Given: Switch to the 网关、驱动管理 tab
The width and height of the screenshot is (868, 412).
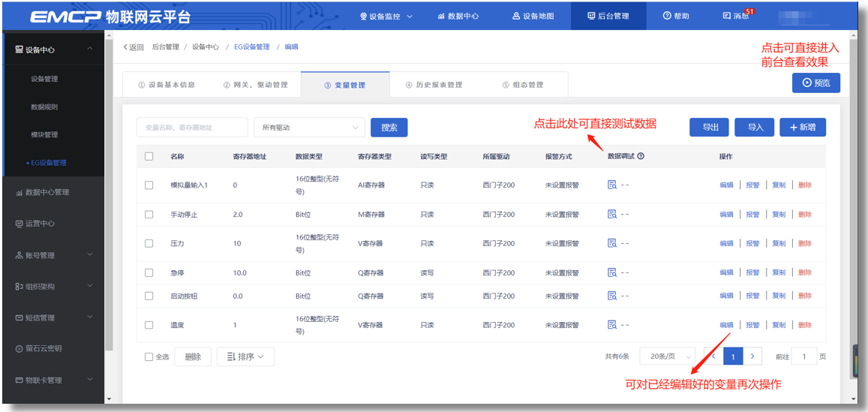Looking at the screenshot, I should coord(256,85).
